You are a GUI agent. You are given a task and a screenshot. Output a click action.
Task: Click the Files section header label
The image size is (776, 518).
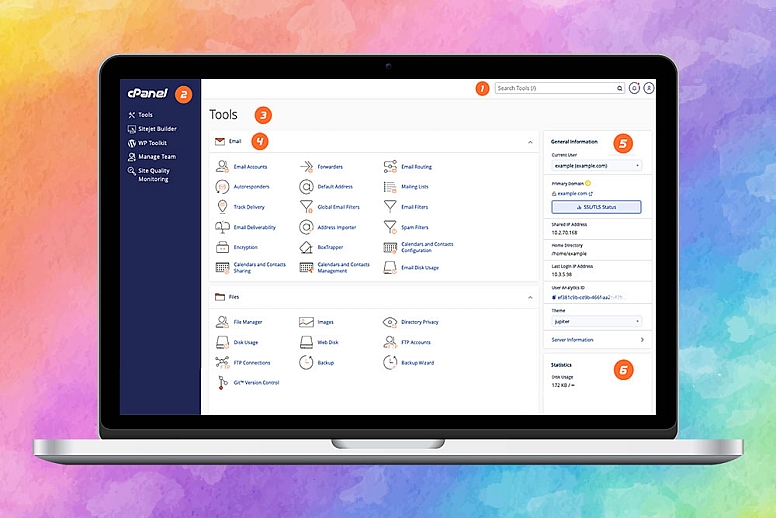(234, 297)
